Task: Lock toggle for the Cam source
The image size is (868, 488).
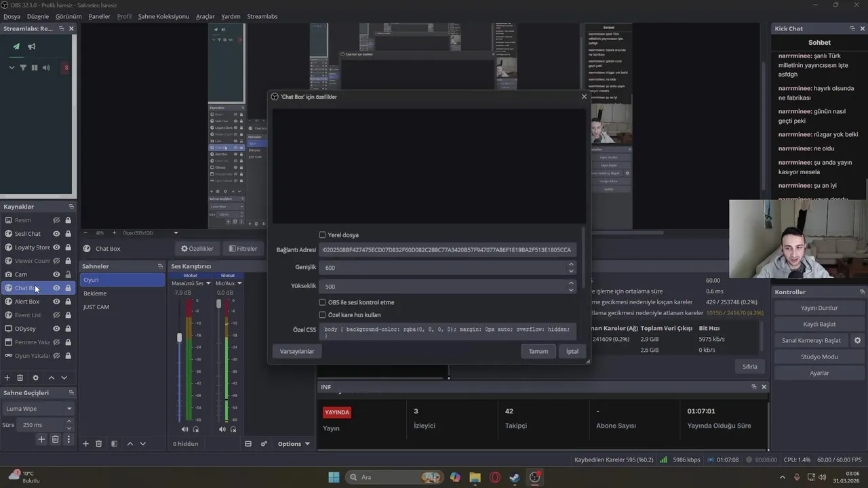Action: tap(68, 274)
